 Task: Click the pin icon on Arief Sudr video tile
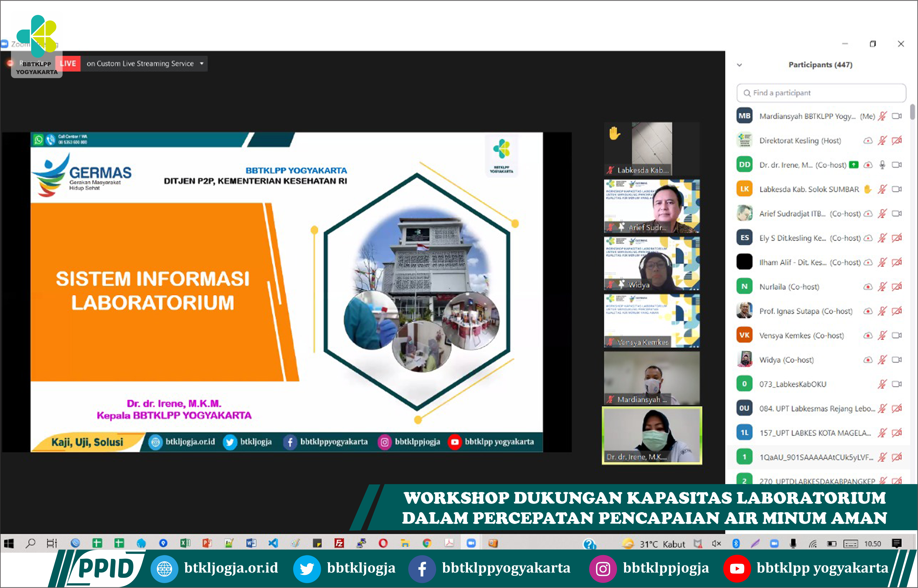[x=621, y=227]
